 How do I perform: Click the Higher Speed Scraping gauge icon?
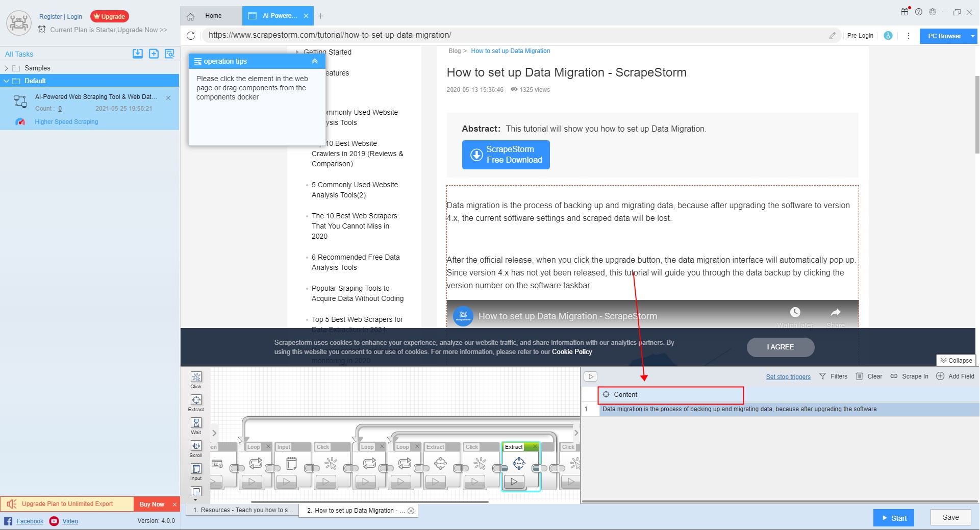pos(20,121)
